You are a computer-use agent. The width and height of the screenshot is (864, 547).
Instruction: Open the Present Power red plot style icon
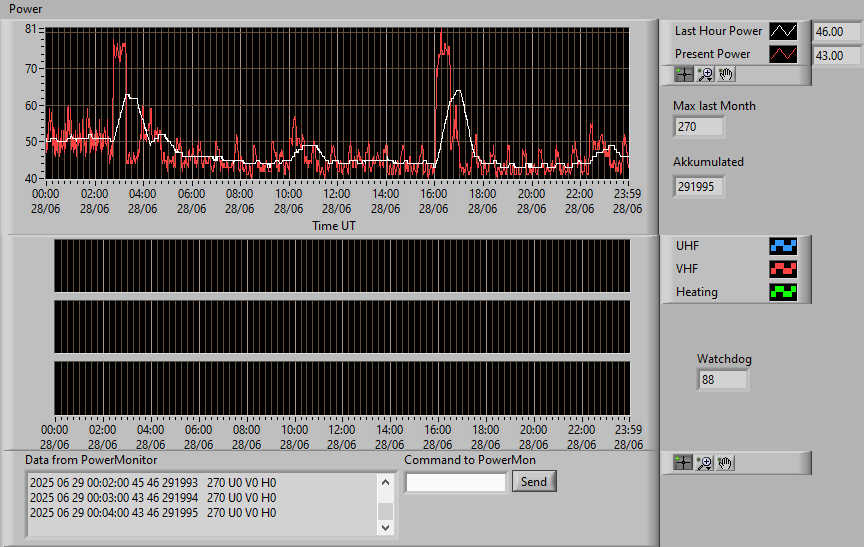coord(783,54)
